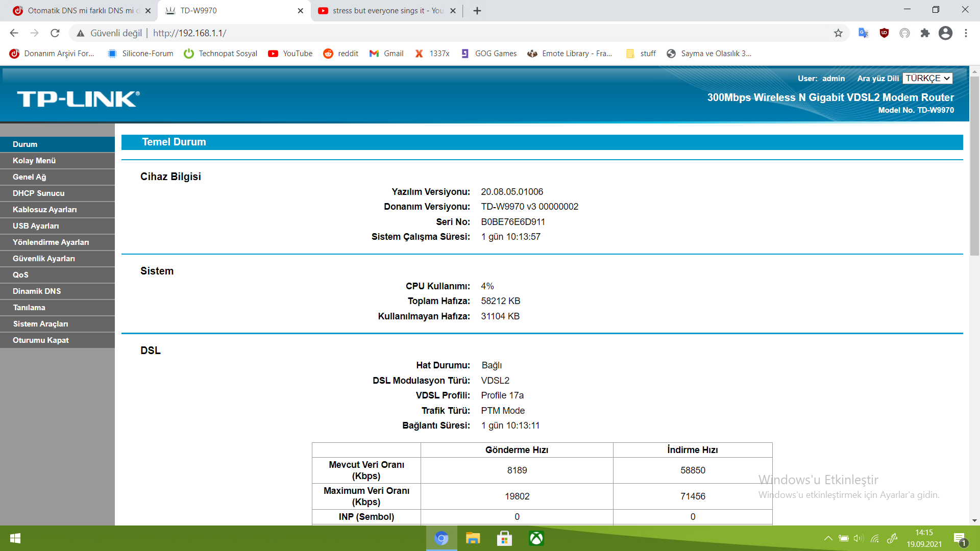The height and width of the screenshot is (551, 980).
Task: Open Chrome three-dot menu
Action: (x=966, y=33)
